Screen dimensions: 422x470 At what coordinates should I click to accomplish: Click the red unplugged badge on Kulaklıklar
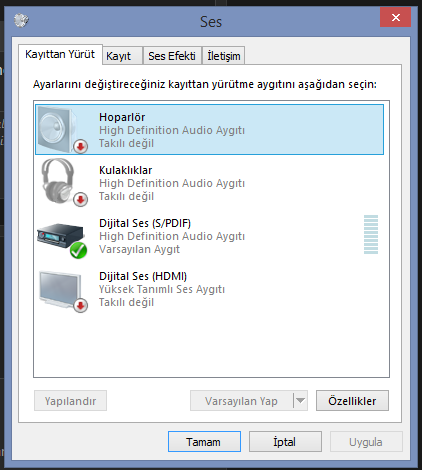tap(80, 199)
